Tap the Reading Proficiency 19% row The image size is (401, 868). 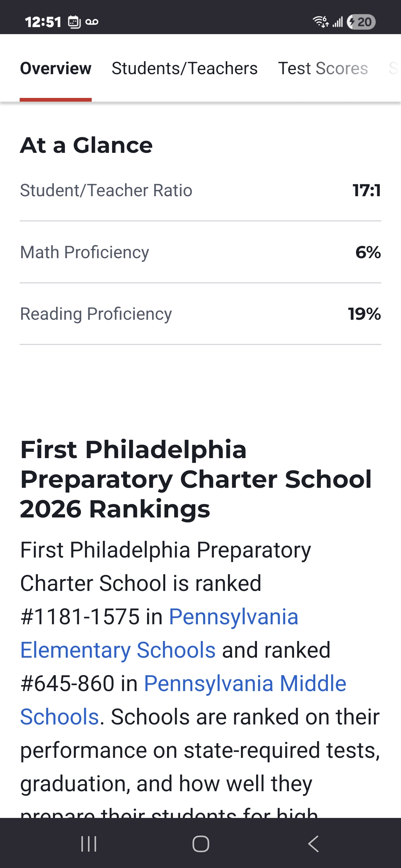click(200, 314)
